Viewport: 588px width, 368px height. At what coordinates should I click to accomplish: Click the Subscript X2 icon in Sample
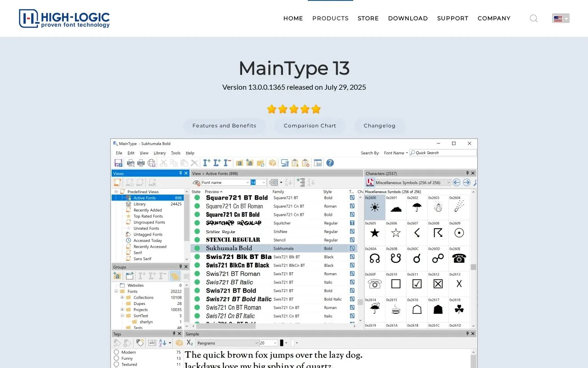(x=190, y=343)
